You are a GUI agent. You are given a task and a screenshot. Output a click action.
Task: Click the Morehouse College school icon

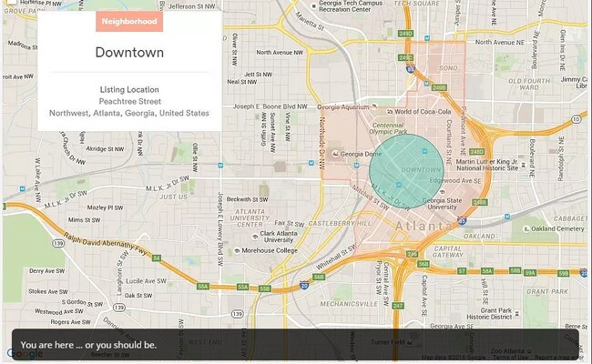click(x=237, y=250)
